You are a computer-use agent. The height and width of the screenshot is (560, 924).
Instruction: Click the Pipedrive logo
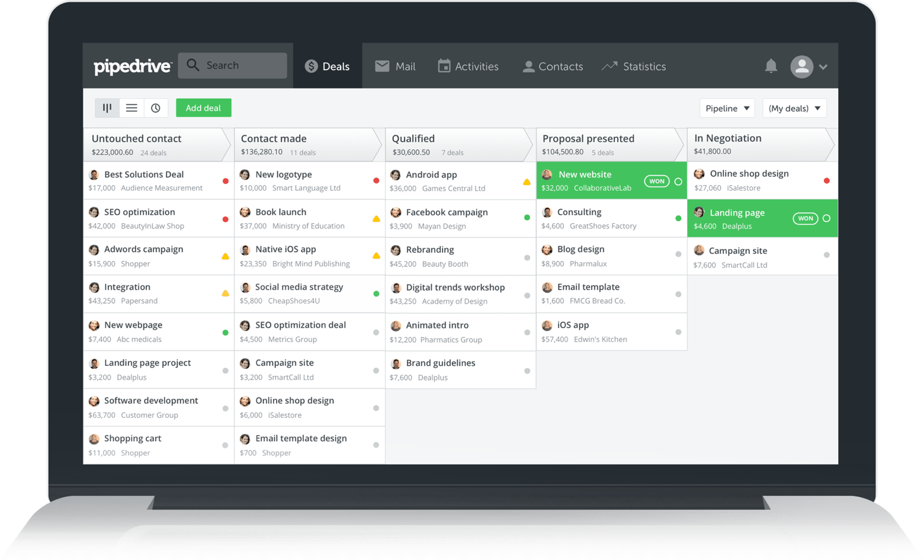(133, 66)
